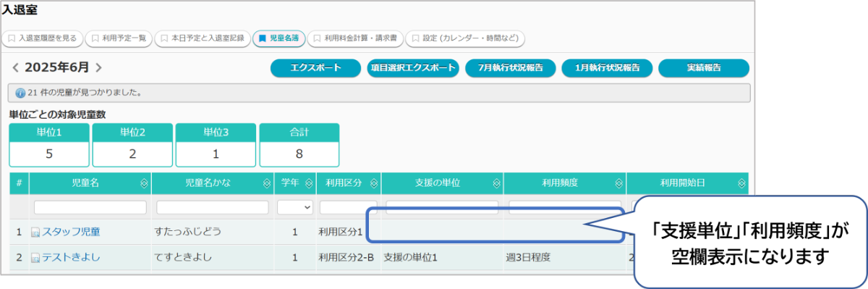The height and width of the screenshot is (289, 868).
Task: Select the 単位1 count card
Action: [49, 145]
